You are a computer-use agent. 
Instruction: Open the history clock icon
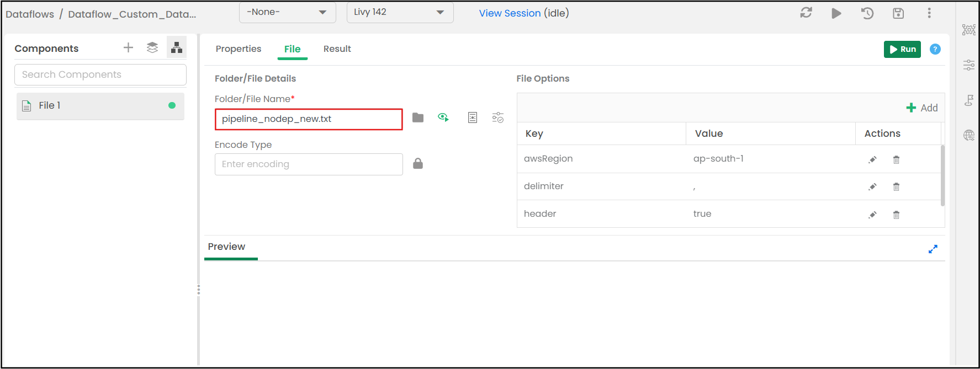pyautogui.click(x=867, y=13)
